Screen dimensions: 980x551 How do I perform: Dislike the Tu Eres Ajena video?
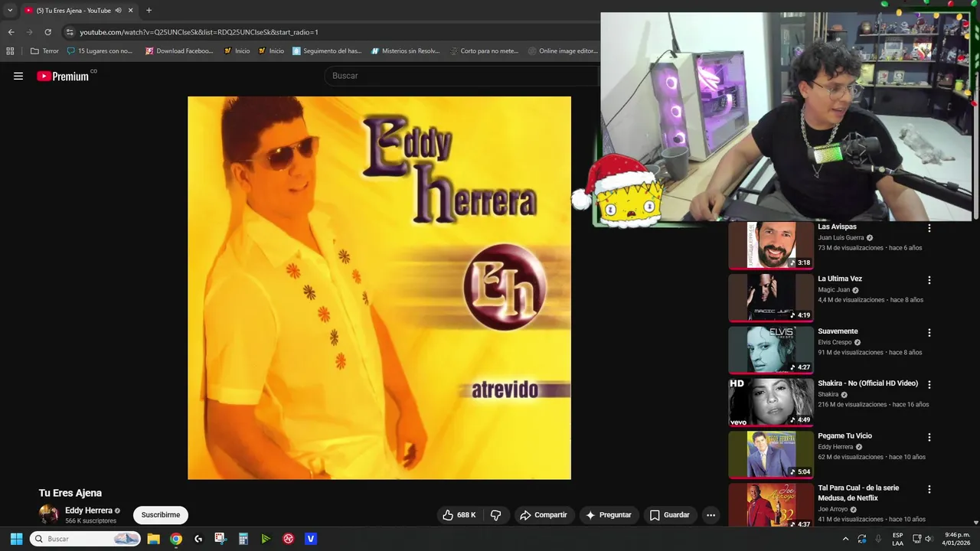[495, 515]
